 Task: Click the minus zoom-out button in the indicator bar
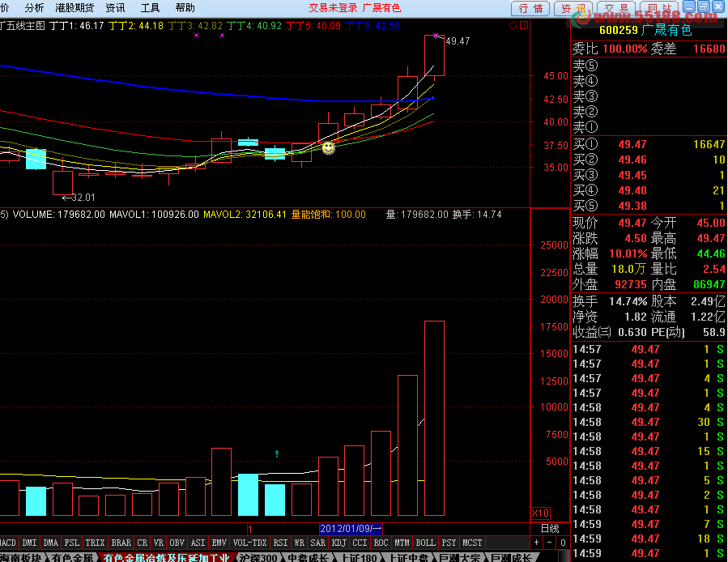(549, 543)
